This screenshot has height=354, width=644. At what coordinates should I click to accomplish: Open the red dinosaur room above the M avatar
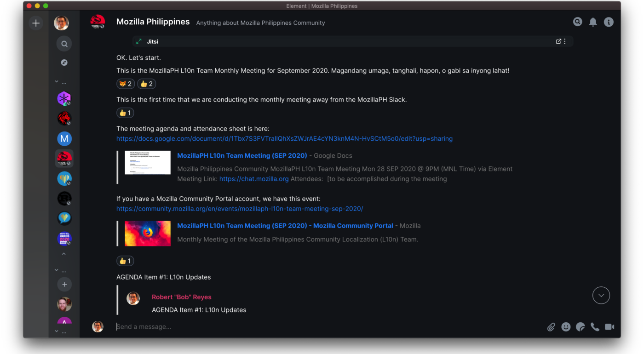coord(64,119)
